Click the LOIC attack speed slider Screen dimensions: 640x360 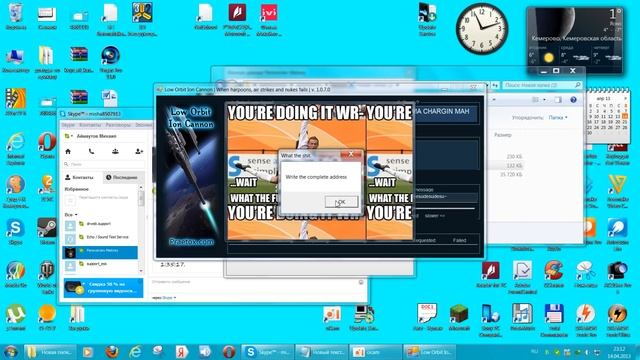(x=446, y=209)
